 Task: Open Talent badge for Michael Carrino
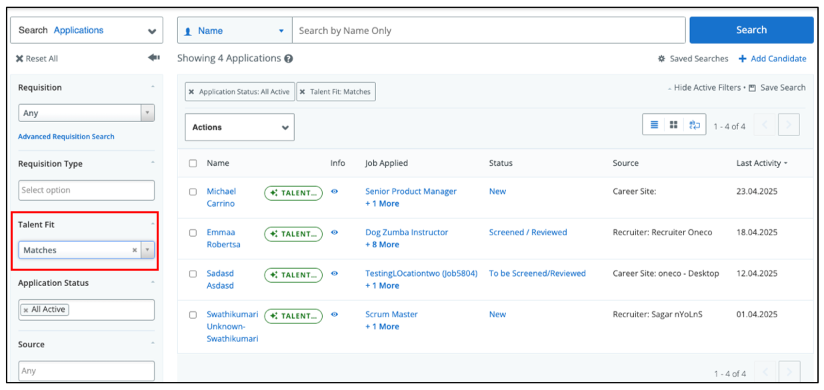[293, 193]
